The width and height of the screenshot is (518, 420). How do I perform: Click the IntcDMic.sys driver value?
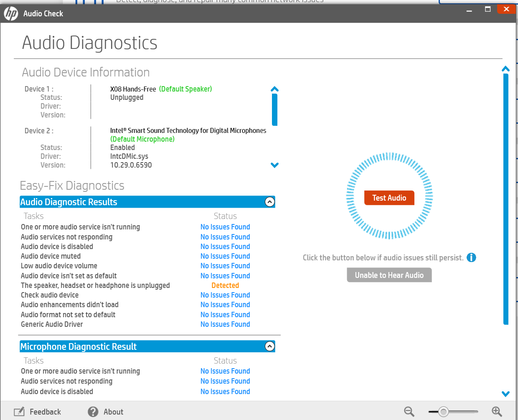tap(129, 156)
